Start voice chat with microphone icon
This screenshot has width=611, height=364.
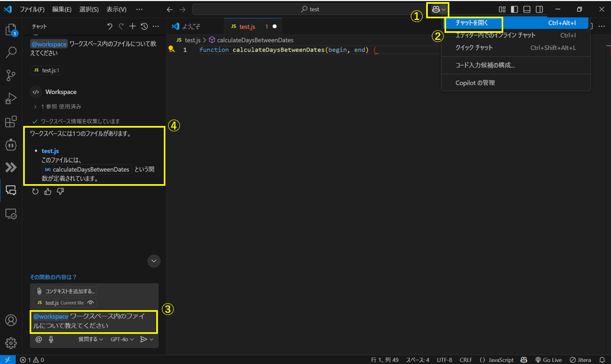51,339
